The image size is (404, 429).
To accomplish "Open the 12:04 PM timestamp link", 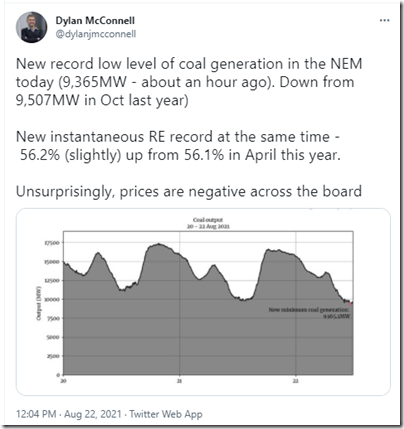I will pyautogui.click(x=36, y=414).
